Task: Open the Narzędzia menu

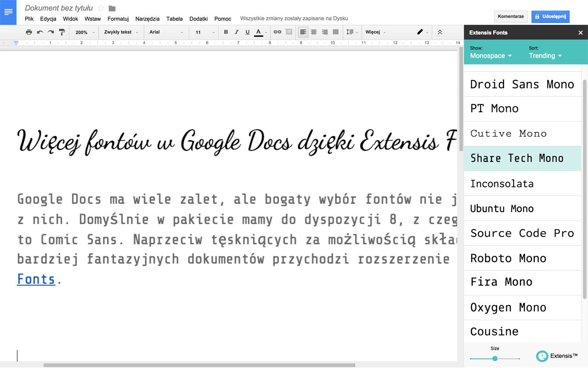Action: [x=147, y=19]
